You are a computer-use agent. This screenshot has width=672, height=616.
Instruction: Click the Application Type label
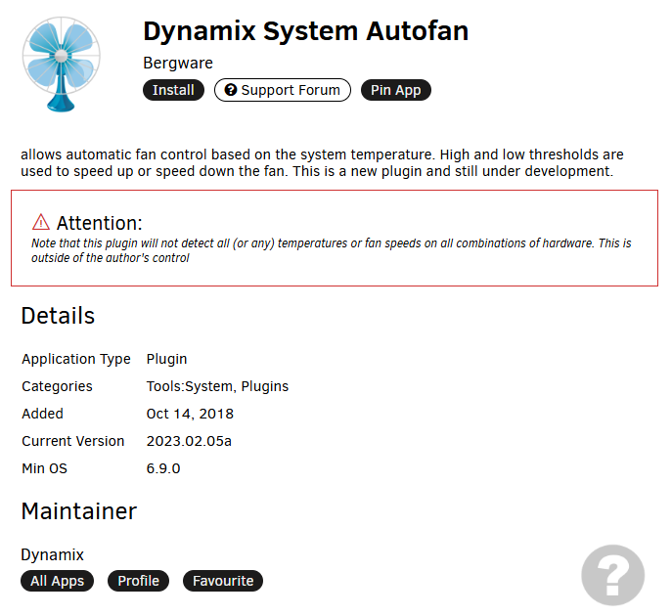pyautogui.click(x=76, y=359)
